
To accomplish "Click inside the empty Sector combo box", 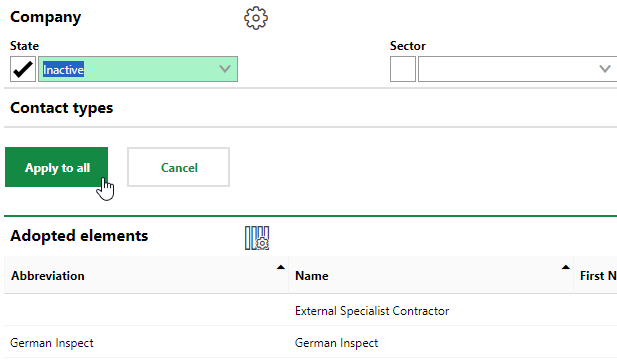I will pyautogui.click(x=517, y=69).
